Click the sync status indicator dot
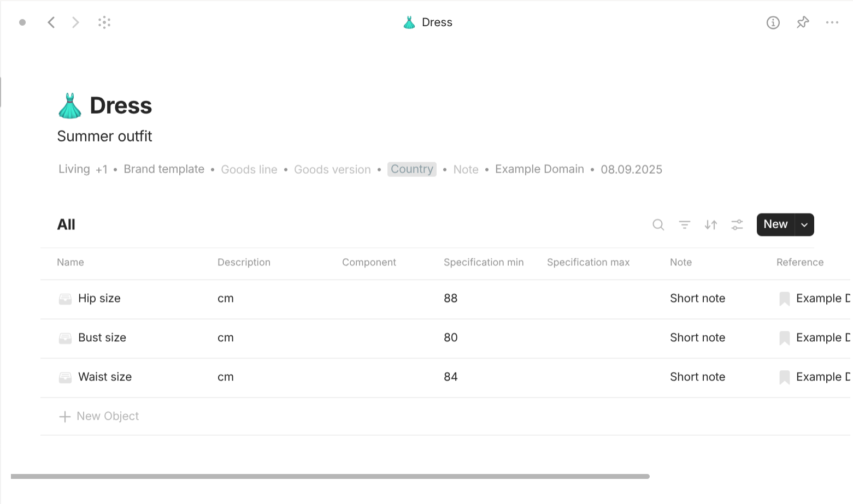Viewport: 853px width, 504px height. [x=22, y=22]
